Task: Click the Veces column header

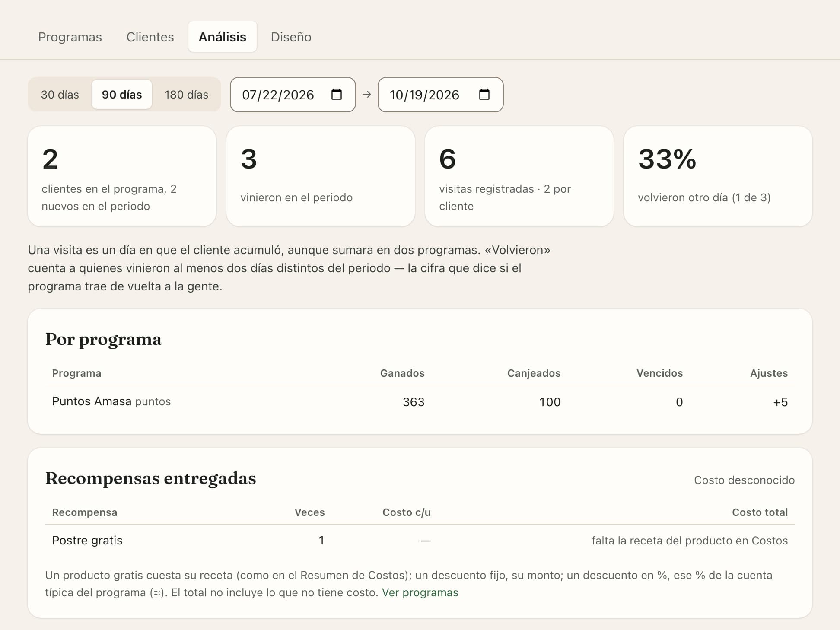Action: pyautogui.click(x=309, y=512)
